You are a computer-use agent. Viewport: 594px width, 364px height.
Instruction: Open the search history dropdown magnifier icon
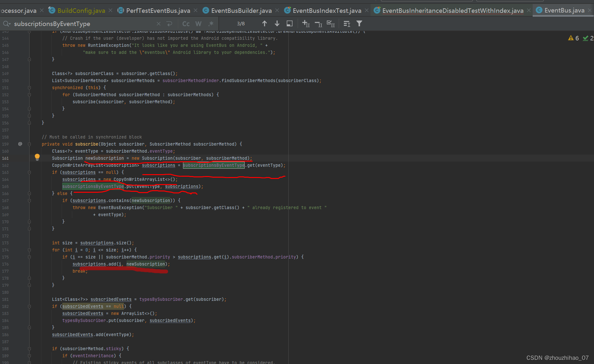coord(7,24)
